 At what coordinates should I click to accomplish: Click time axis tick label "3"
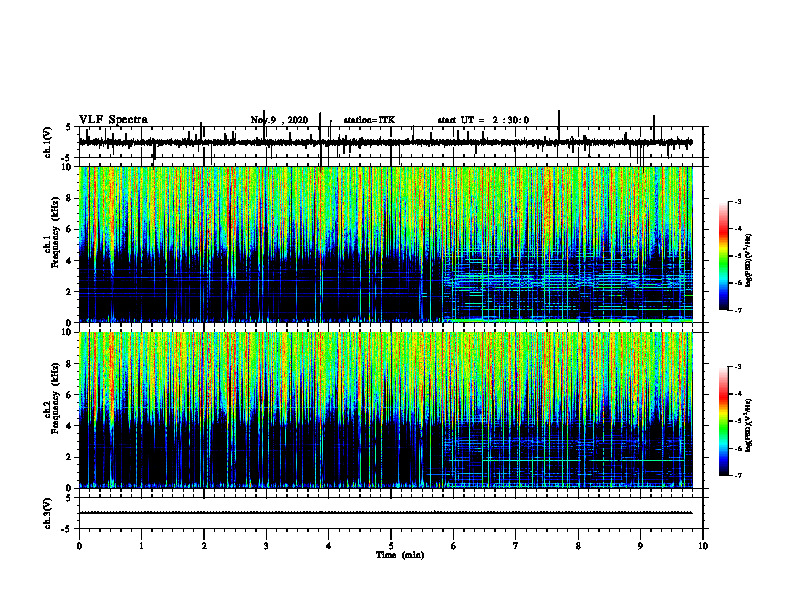266,546
